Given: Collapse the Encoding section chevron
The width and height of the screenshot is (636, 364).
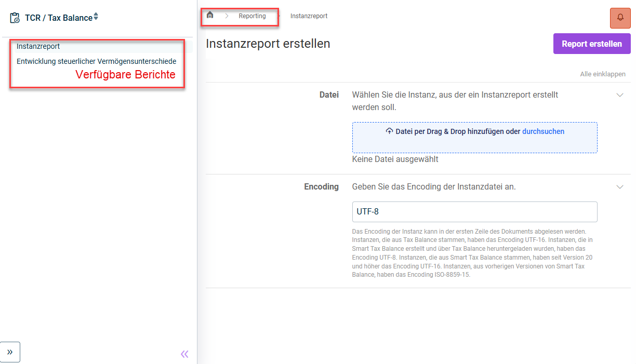Looking at the screenshot, I should click(x=619, y=187).
